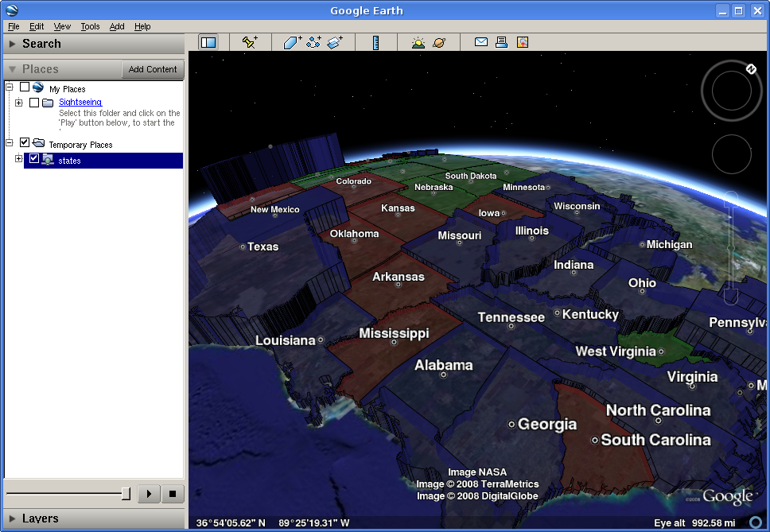The height and width of the screenshot is (532, 770).
Task: Expand the Search panel
Action: pos(41,44)
